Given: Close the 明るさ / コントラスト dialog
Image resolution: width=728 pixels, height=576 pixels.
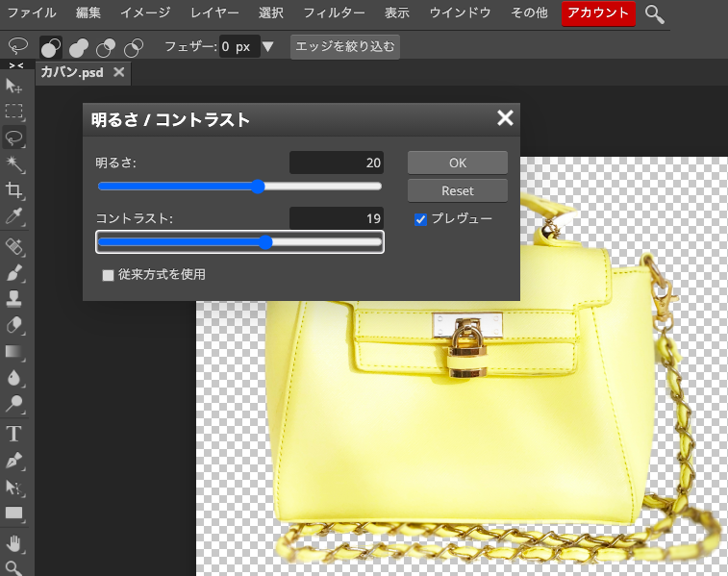Looking at the screenshot, I should 505,118.
